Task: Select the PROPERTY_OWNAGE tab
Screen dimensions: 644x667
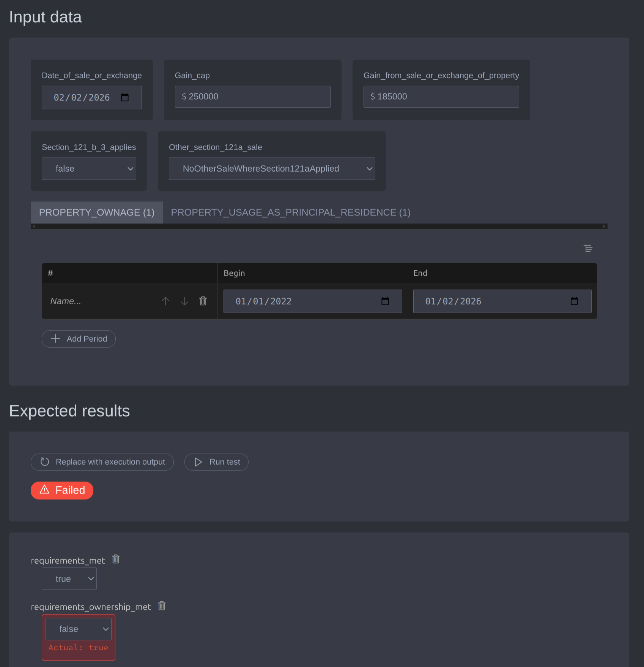Action: pos(96,213)
